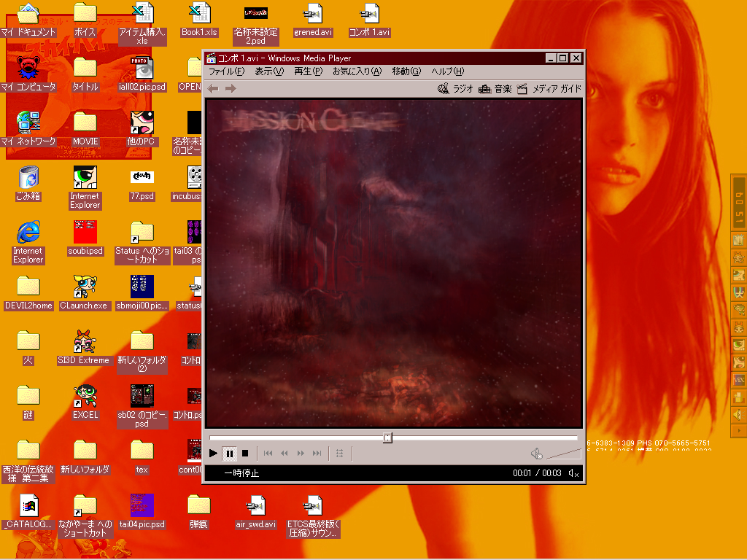747x560 pixels.
Task: Select the DEVIL2home folder
Action: pyautogui.click(x=28, y=294)
